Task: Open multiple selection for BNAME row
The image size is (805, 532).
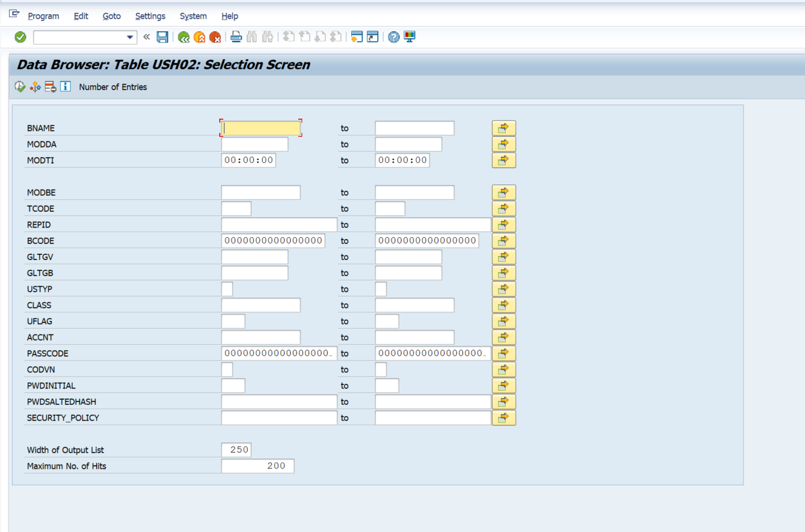Action: click(503, 128)
